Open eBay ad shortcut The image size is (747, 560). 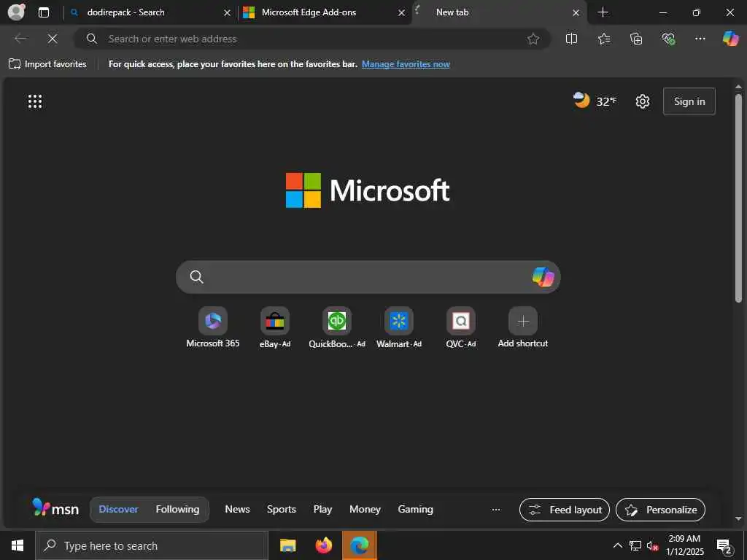point(275,328)
